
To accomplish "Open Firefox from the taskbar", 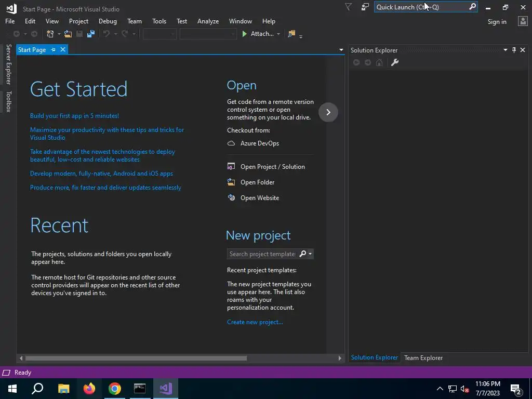I will (x=89, y=389).
